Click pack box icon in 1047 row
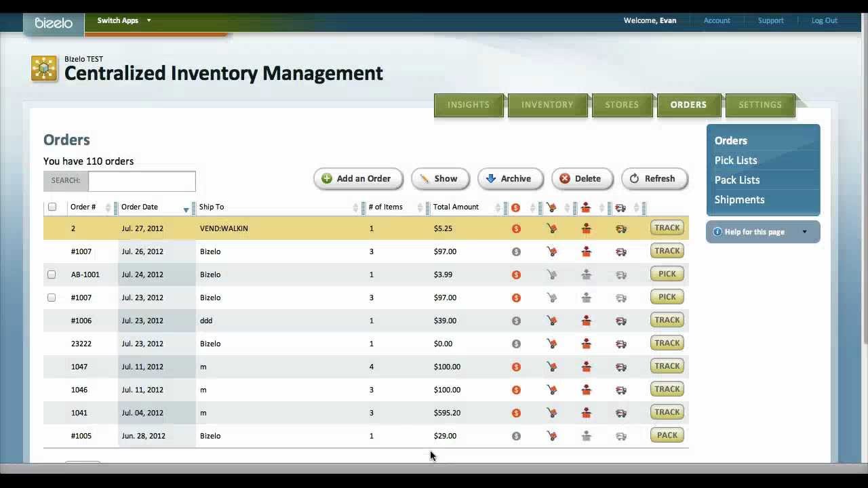The height and width of the screenshot is (488, 868). (x=587, y=367)
